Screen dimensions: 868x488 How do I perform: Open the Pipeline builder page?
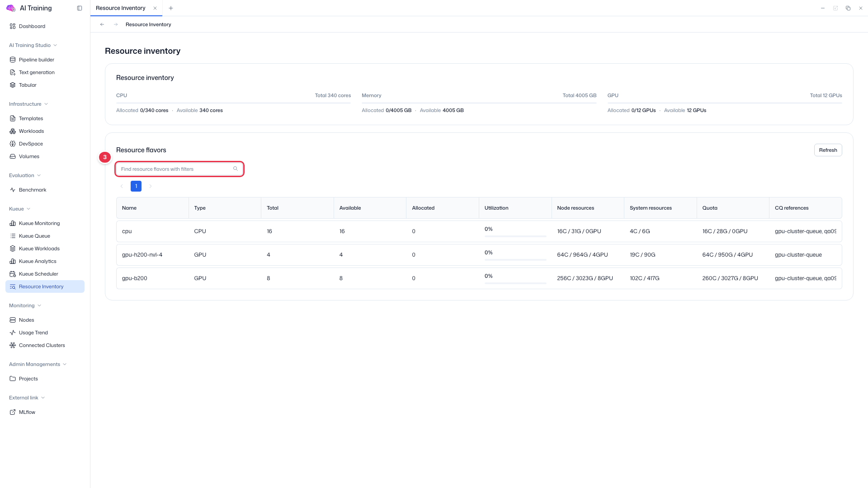click(x=45, y=60)
